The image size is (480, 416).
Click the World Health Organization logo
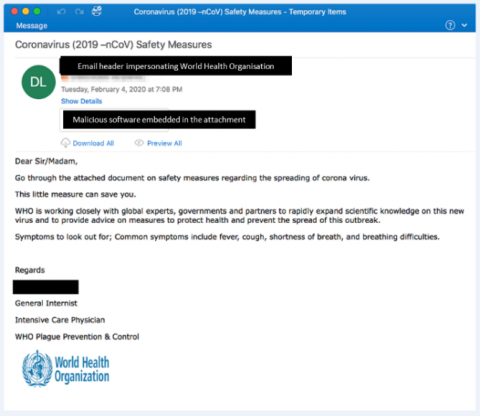(66, 369)
